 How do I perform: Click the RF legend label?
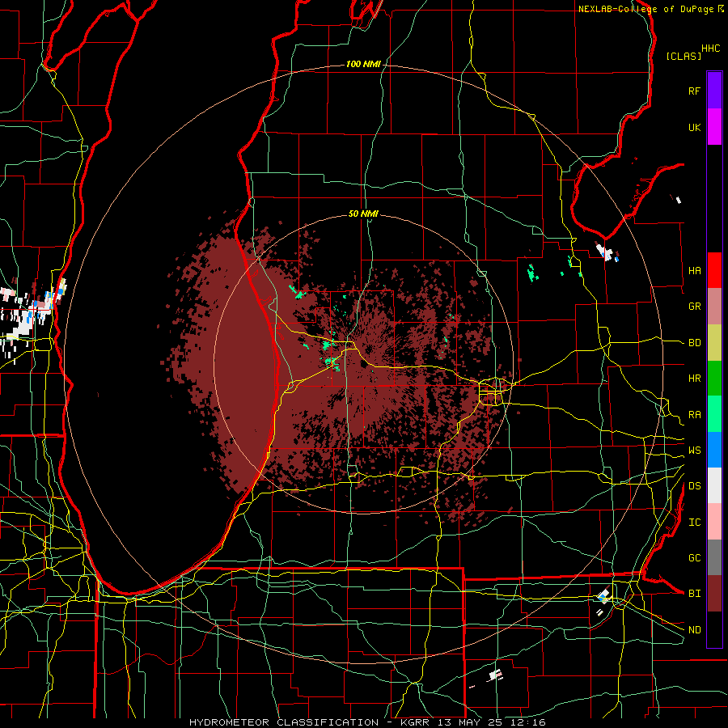coord(694,91)
